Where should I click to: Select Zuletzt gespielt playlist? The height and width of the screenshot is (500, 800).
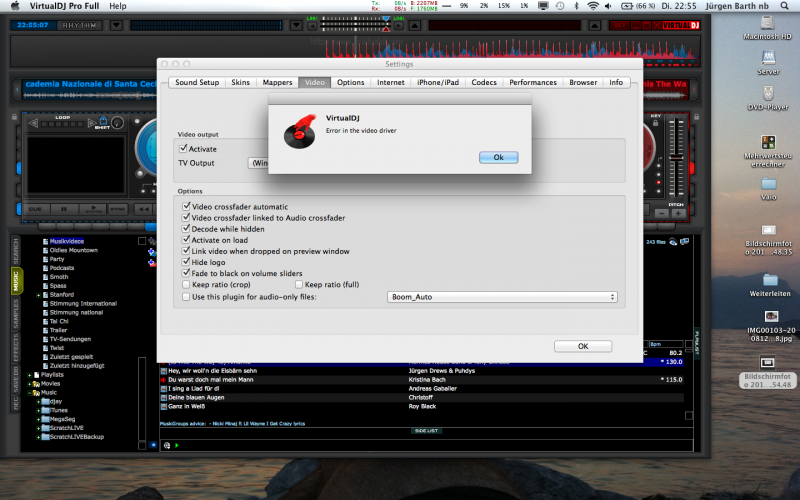(71, 357)
